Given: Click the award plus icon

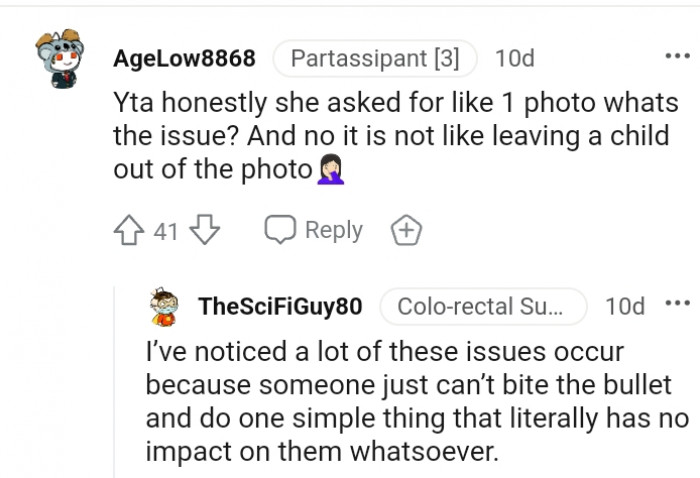Looking at the screenshot, I should click(408, 231).
